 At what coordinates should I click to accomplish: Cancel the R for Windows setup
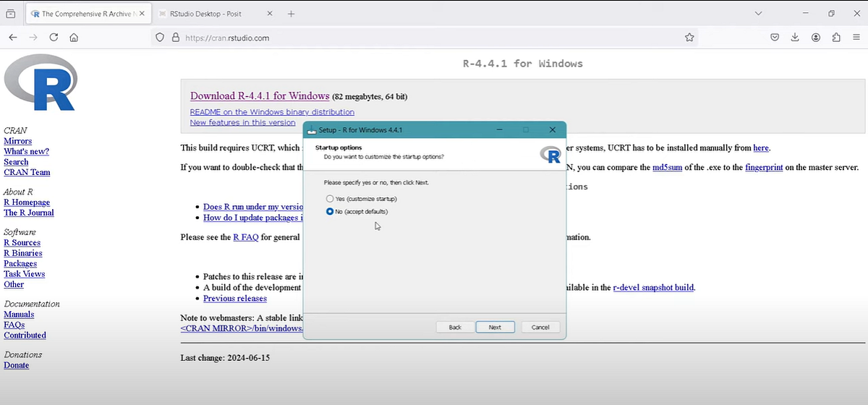tap(540, 327)
